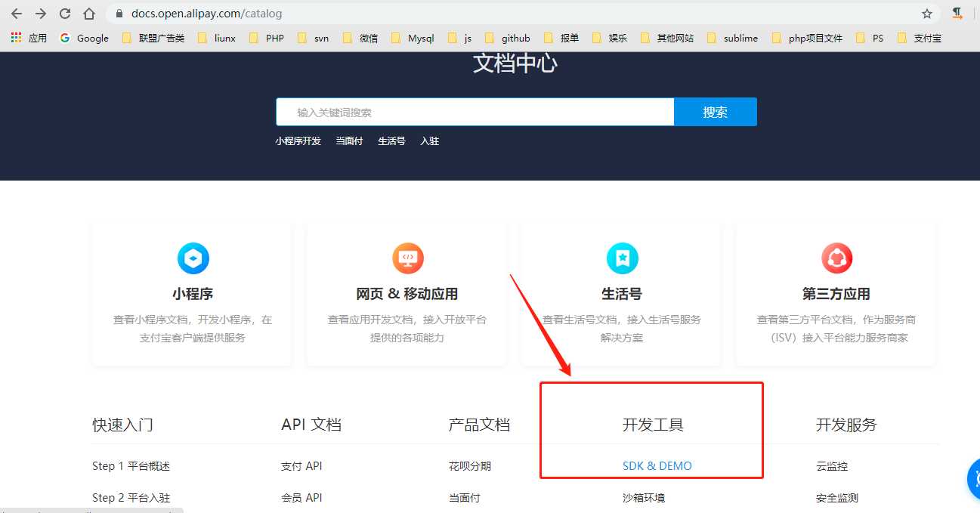980x513 pixels.
Task: Open the 安全监测 link
Action: (x=837, y=498)
